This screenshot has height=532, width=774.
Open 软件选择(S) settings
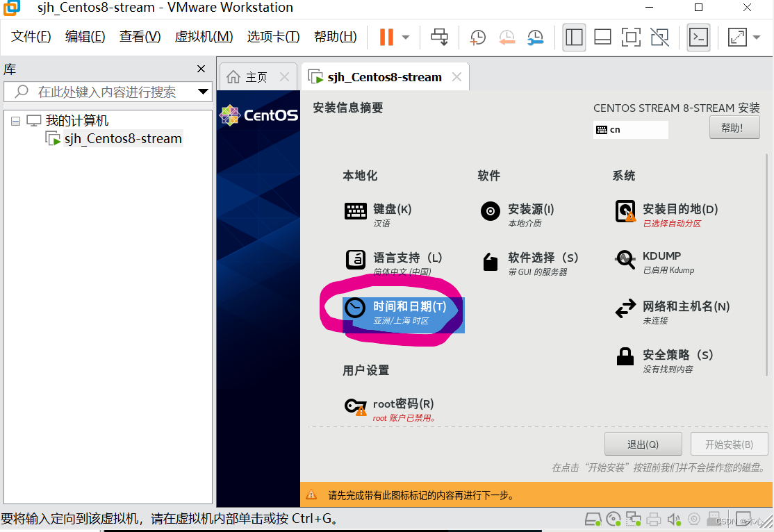[529, 263]
